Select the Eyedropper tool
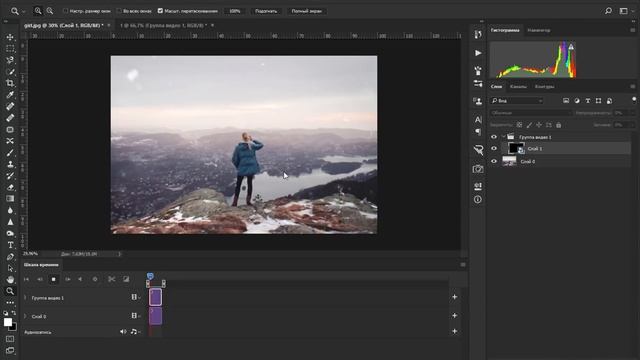Screen dimensions: 640x360 [x=10, y=95]
